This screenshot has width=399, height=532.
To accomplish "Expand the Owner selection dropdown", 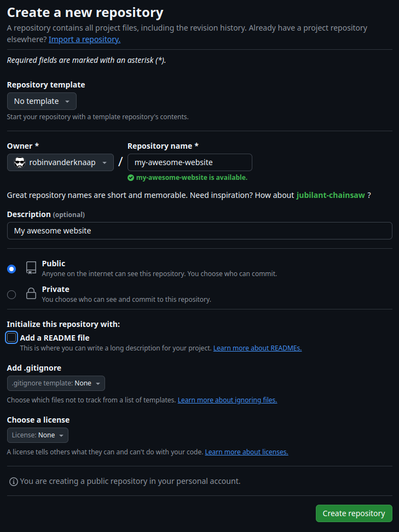I will click(60, 162).
